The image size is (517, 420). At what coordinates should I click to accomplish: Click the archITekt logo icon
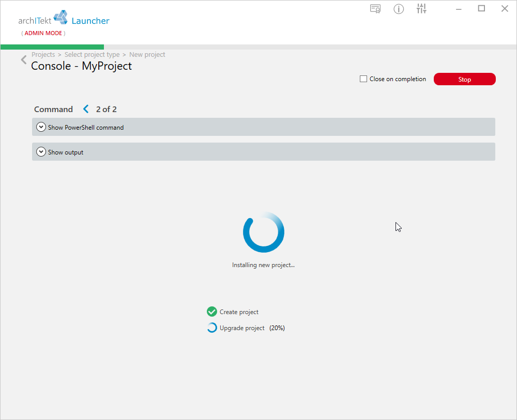(x=60, y=17)
